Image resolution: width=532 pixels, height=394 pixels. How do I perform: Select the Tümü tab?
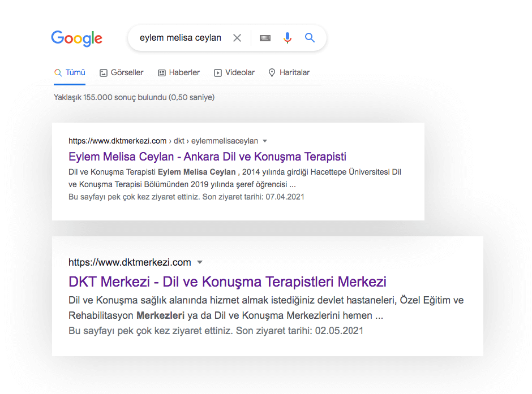(70, 72)
